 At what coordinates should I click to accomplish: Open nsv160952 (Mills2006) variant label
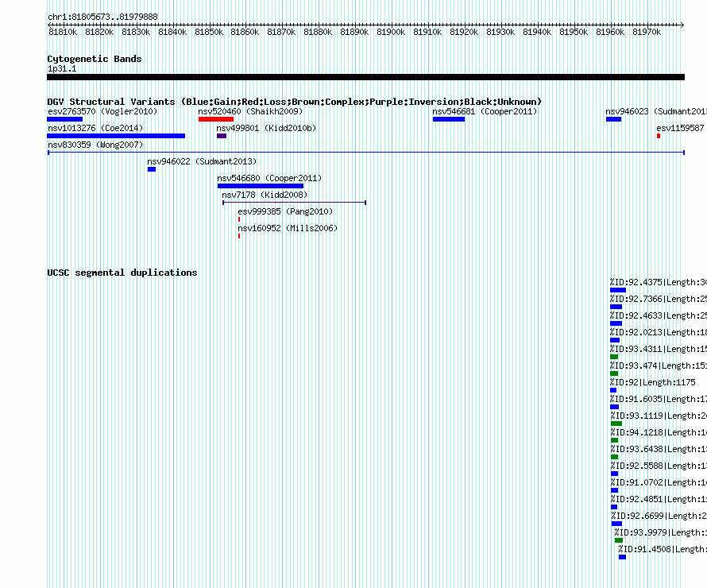288,228
